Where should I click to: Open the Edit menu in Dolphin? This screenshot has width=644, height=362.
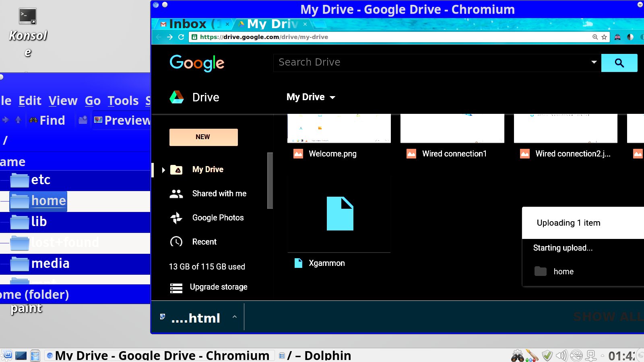coord(30,101)
